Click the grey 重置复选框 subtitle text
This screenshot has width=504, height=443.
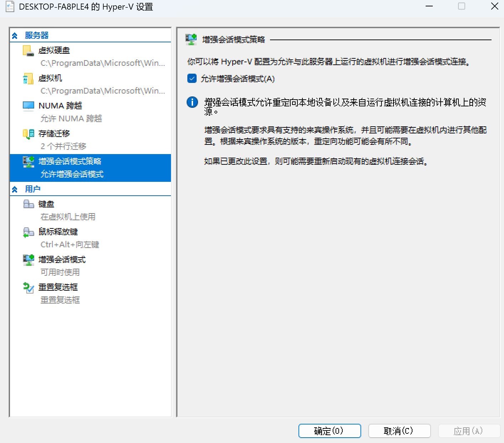(x=60, y=300)
